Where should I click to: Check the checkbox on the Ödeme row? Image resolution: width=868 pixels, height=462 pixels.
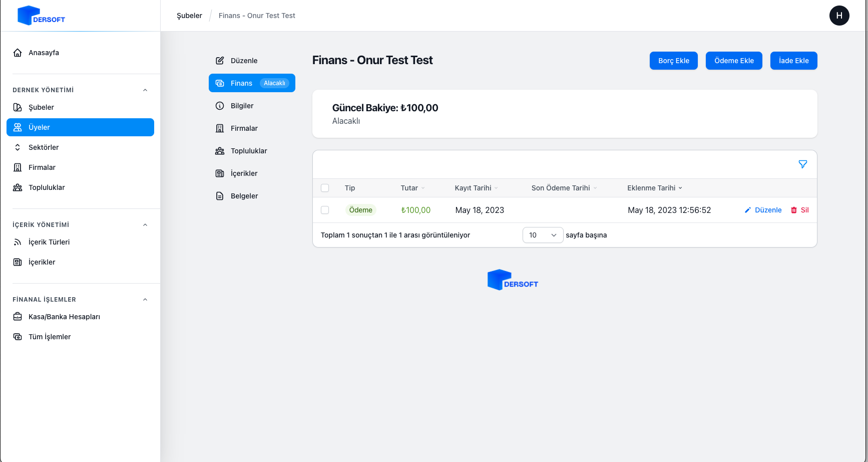point(325,210)
